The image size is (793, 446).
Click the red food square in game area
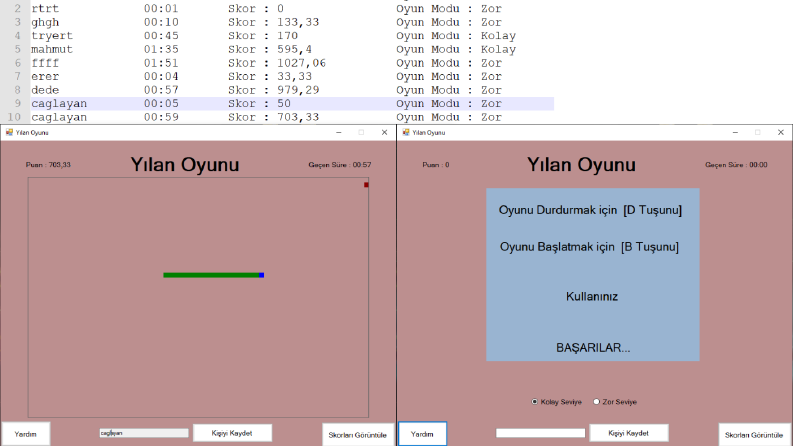(x=366, y=185)
